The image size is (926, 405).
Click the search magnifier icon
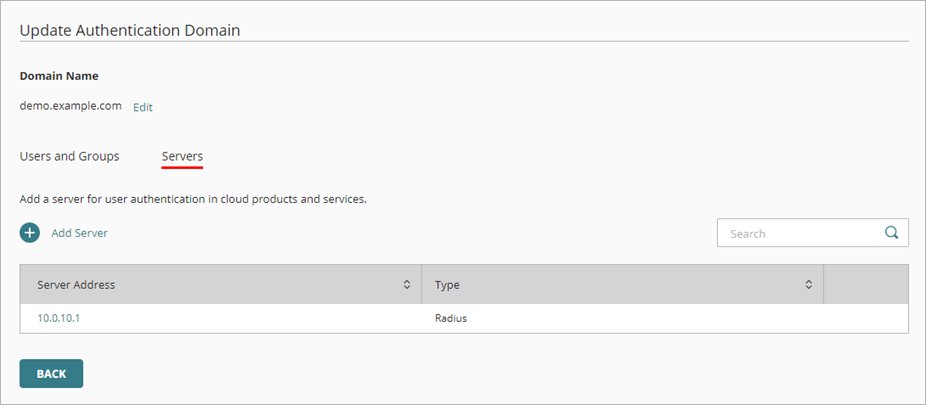click(x=891, y=233)
